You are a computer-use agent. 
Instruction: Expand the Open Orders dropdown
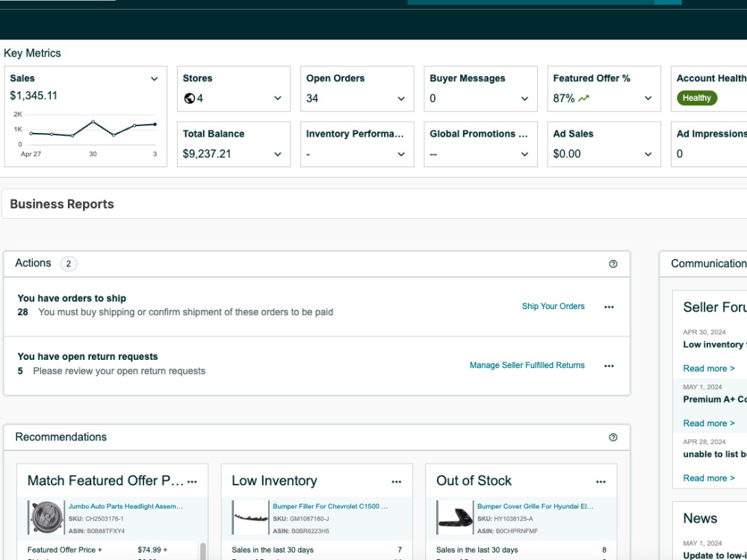click(x=401, y=99)
